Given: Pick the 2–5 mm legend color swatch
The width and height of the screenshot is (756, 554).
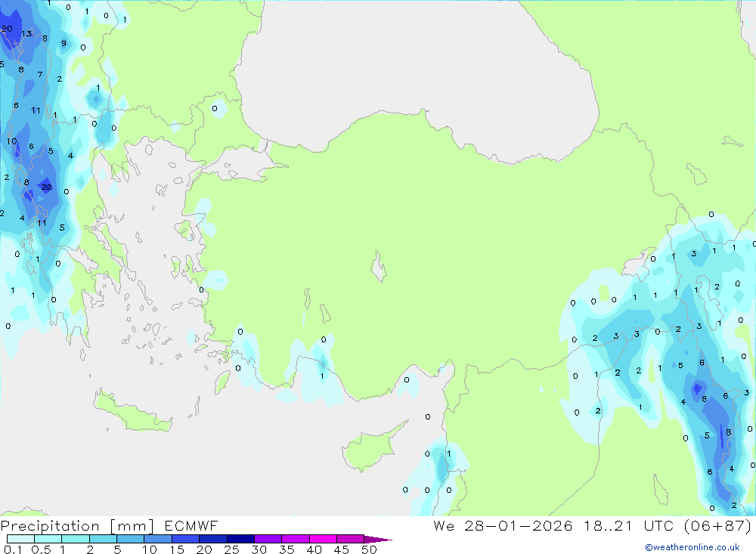Looking at the screenshot, I should pyautogui.click(x=103, y=539).
